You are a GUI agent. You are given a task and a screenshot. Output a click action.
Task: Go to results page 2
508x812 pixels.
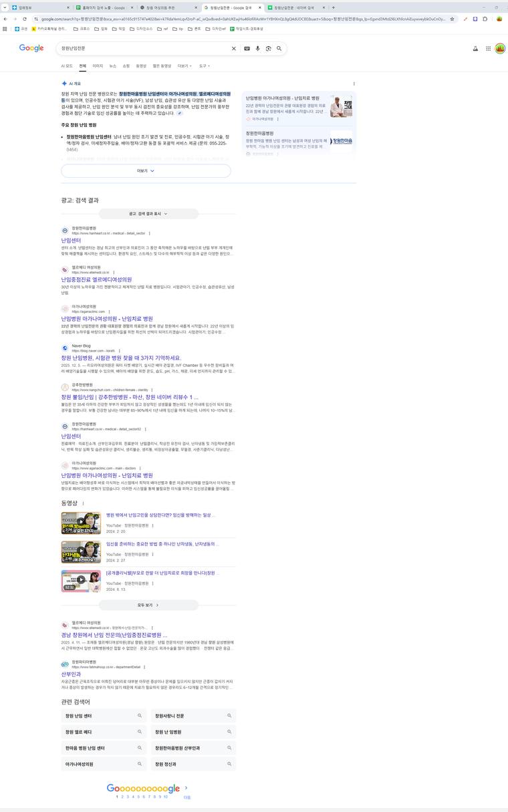[122, 797]
